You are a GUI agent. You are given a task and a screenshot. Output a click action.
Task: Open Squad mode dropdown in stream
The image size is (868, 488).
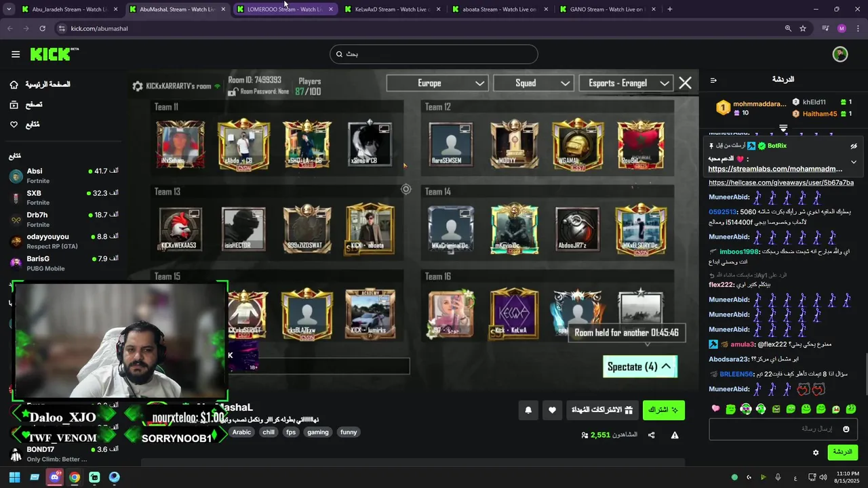coord(534,83)
